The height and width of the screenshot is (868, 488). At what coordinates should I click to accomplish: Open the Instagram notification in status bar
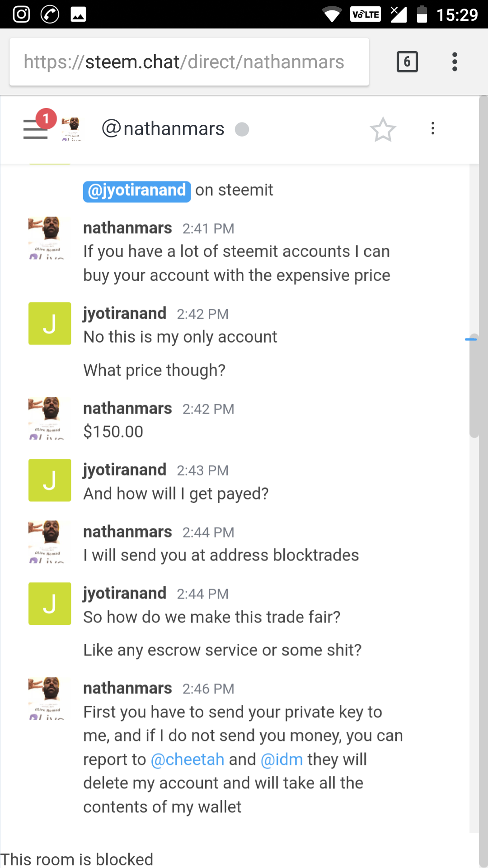tap(21, 14)
